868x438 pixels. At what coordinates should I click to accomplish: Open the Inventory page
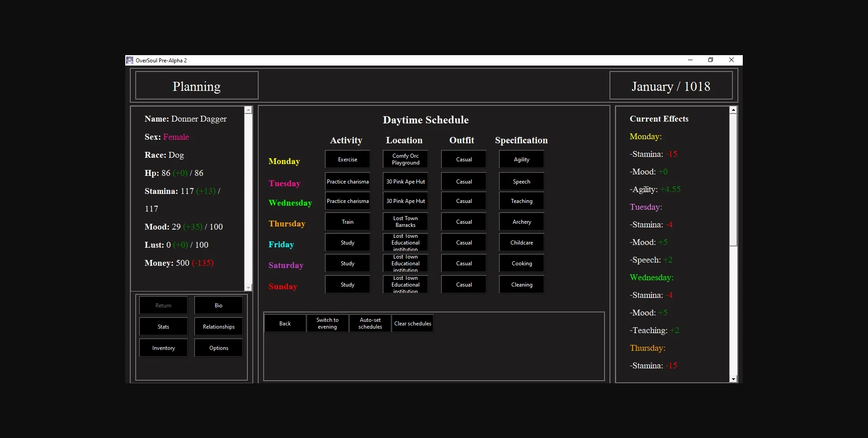click(x=163, y=348)
